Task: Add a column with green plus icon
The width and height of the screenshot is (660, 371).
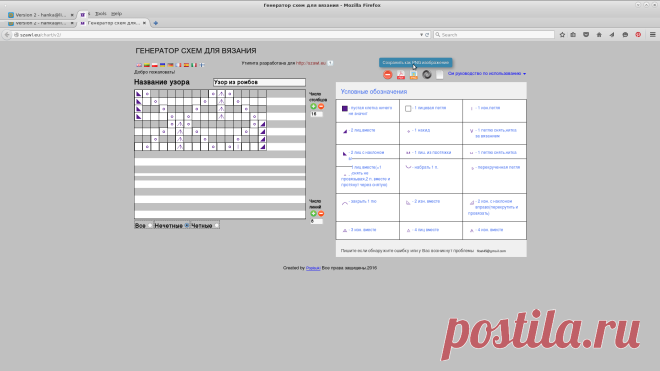Action: pyautogui.click(x=313, y=107)
